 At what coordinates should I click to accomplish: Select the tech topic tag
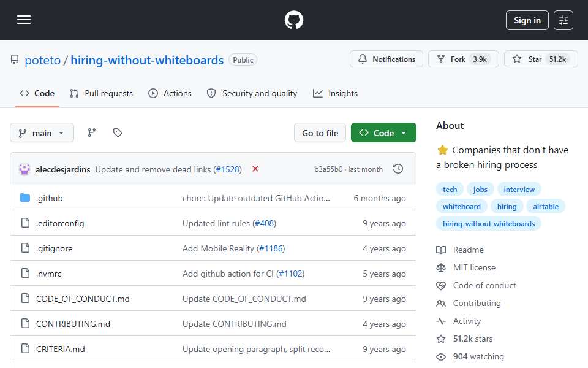pyautogui.click(x=450, y=190)
